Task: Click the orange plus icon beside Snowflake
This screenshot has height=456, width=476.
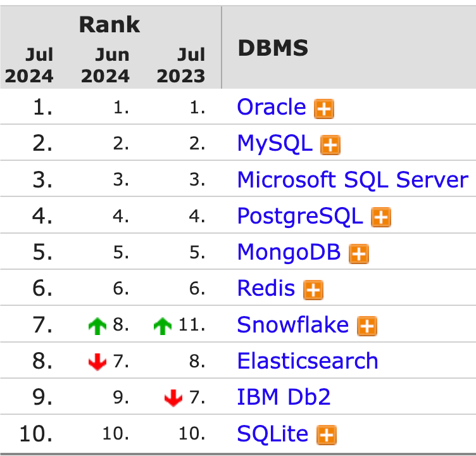Action: tap(367, 326)
